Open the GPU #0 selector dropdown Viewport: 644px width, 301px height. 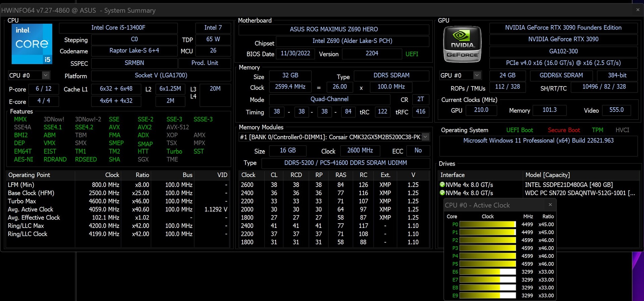477,75
